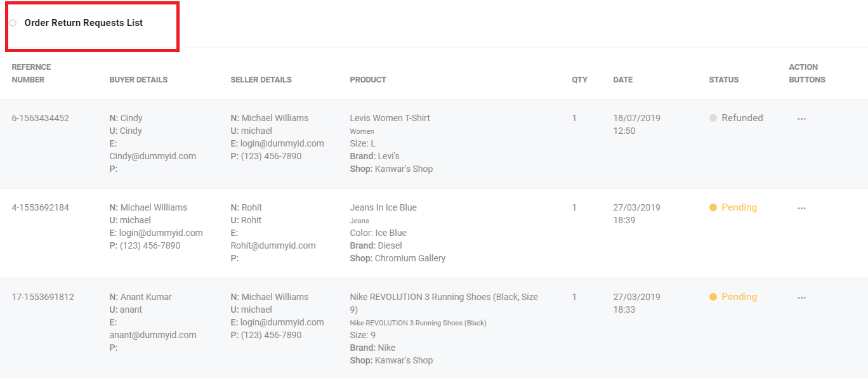
Task: Open reference number 4-1553692184
Action: tap(41, 207)
